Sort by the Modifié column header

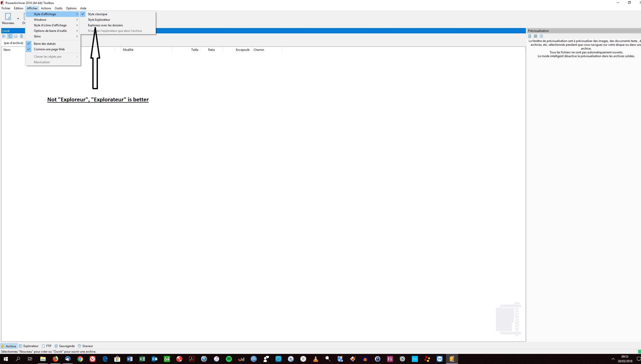point(146,50)
